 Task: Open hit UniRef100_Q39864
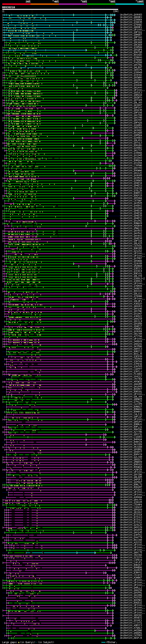tap(131, 20)
